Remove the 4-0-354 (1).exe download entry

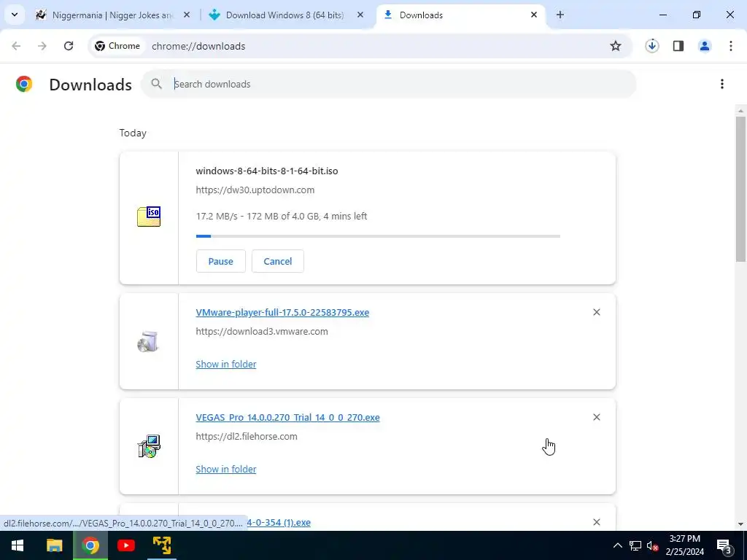(596, 522)
